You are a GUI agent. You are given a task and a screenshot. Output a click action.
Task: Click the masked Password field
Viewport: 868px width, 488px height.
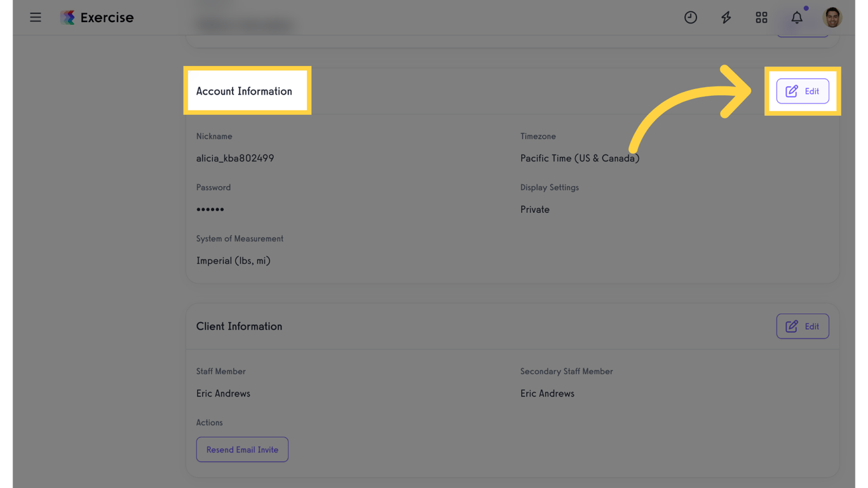click(210, 209)
